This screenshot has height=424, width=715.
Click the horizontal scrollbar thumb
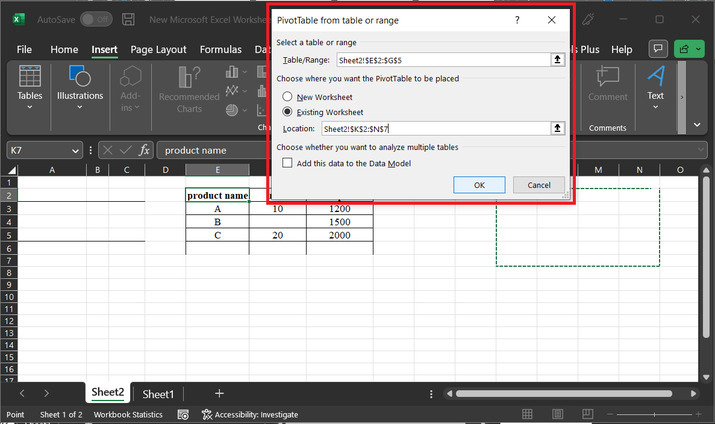coord(564,393)
